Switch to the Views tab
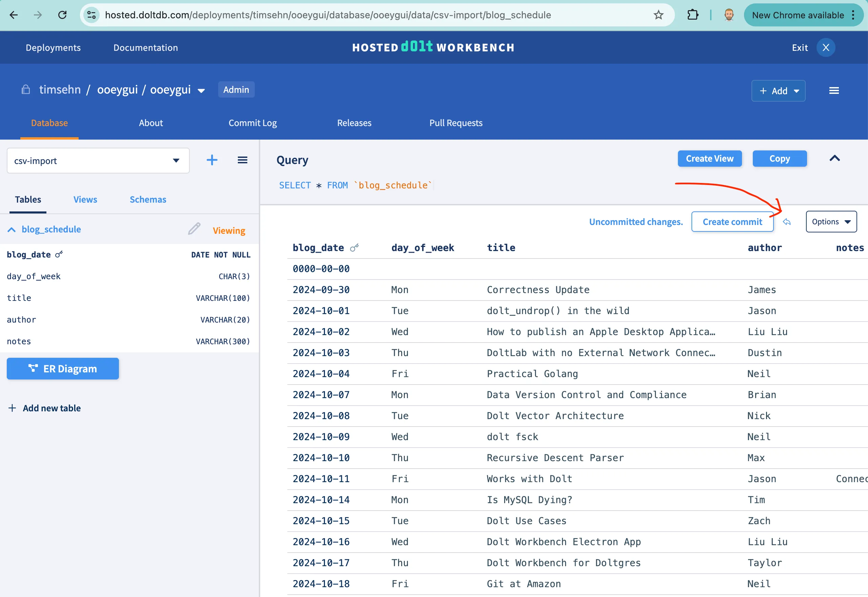The height and width of the screenshot is (597, 868). (85, 199)
